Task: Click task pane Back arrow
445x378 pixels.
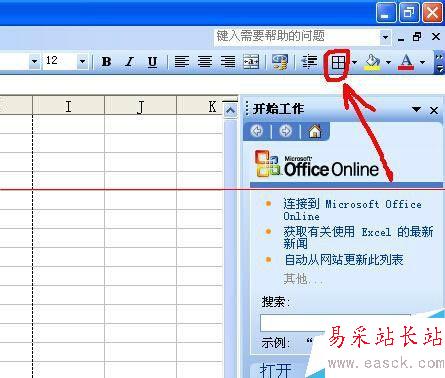Action: [257, 131]
